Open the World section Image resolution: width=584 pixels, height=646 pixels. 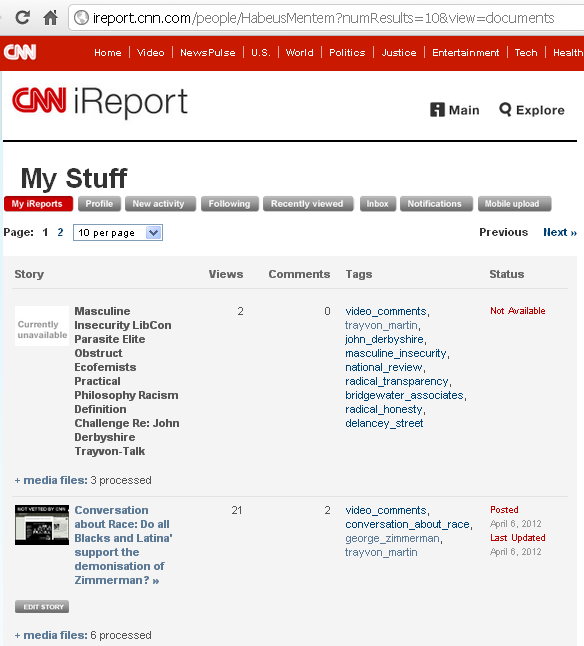299,53
